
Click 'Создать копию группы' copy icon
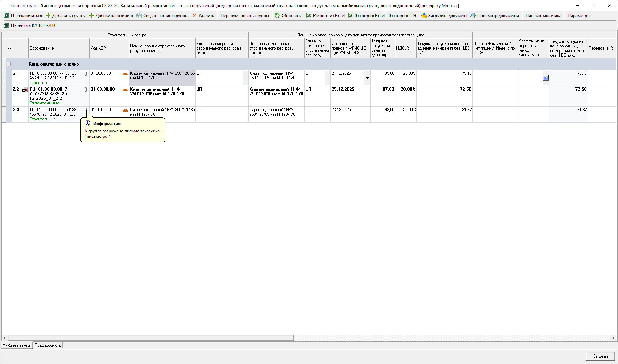139,16
